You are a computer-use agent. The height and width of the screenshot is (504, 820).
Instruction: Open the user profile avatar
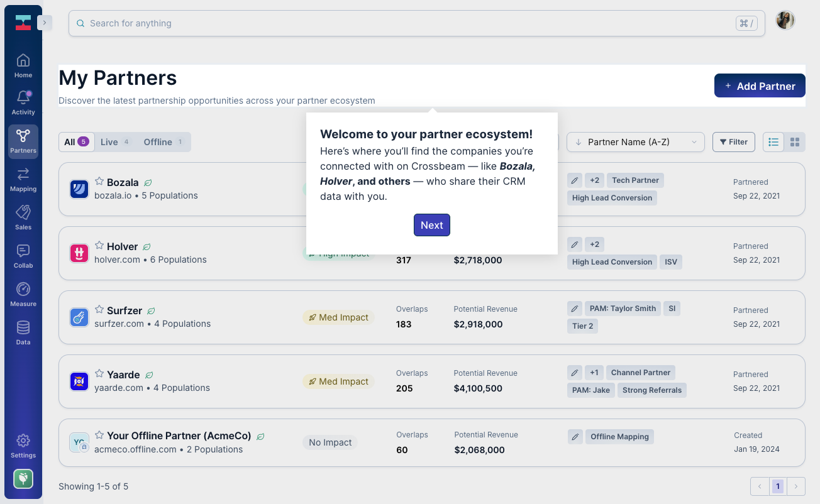click(785, 21)
